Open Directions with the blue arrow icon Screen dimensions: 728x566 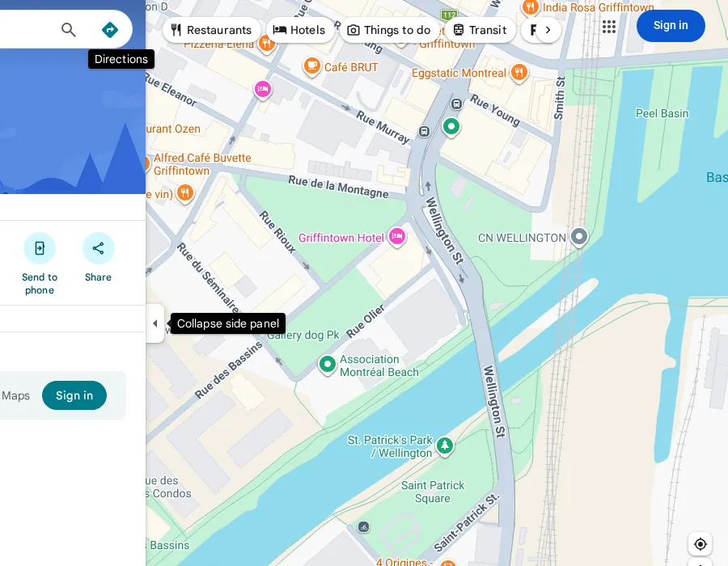110,30
